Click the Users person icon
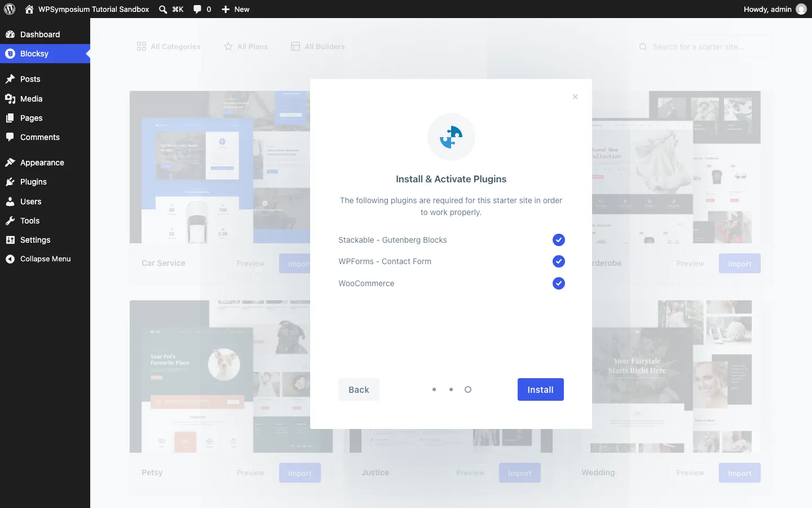This screenshot has height=508, width=812. click(10, 202)
